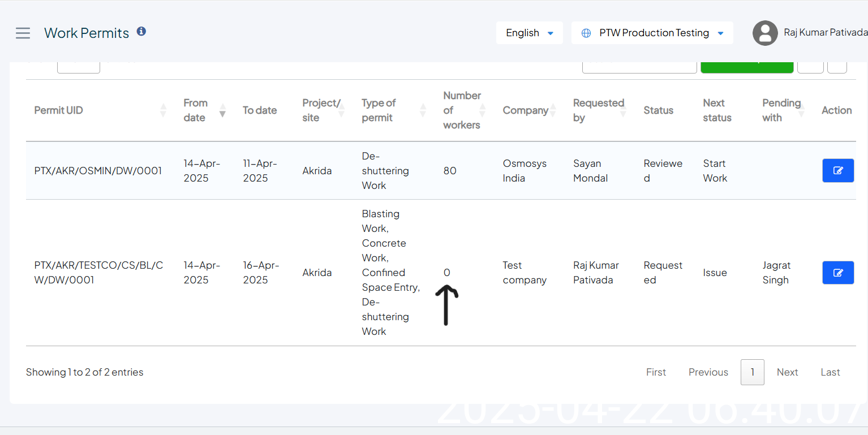Sort table by Pending with column
868x435 pixels.
coord(781,110)
